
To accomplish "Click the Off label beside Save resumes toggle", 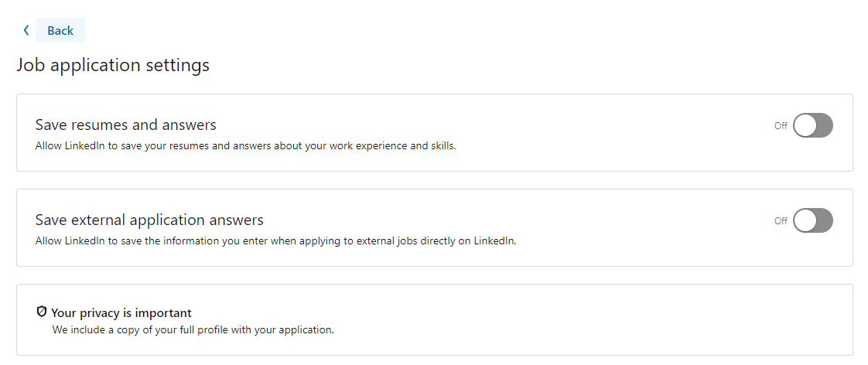I will point(781,126).
